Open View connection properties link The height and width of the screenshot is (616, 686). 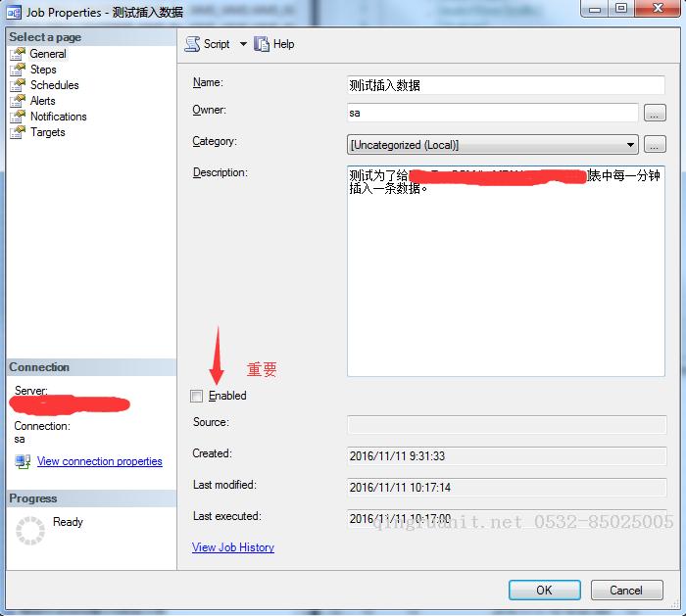point(99,461)
